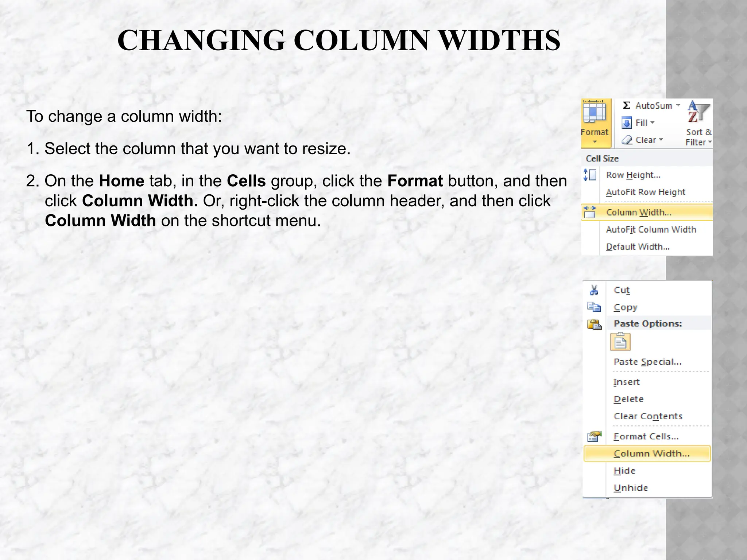Image resolution: width=747 pixels, height=560 pixels.
Task: Choose Row Height... in Format menu
Action: (633, 175)
